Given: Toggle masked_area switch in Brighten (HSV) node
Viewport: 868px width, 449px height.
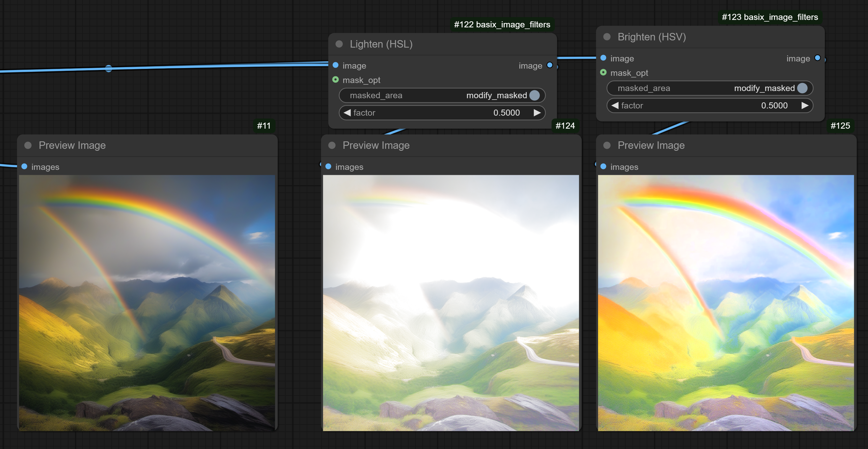Looking at the screenshot, I should [x=802, y=88].
